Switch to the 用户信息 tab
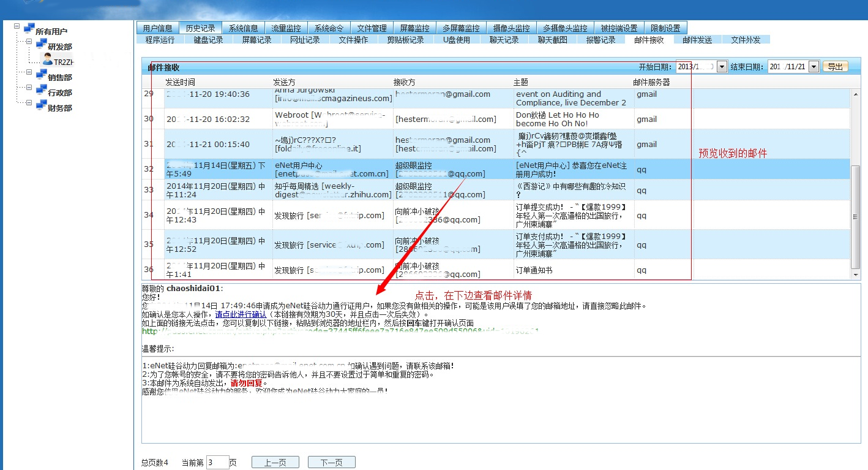 [x=157, y=28]
